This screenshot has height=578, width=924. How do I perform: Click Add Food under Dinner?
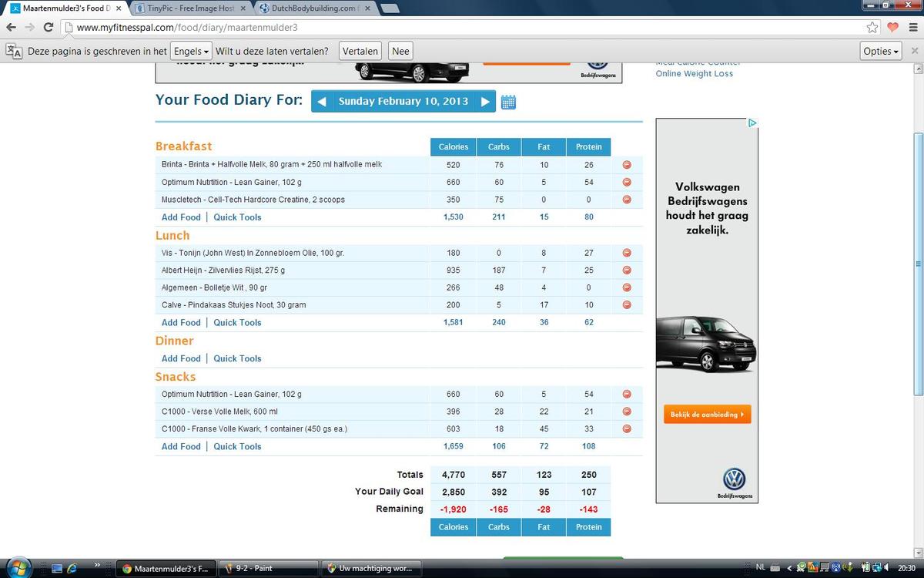(x=181, y=358)
